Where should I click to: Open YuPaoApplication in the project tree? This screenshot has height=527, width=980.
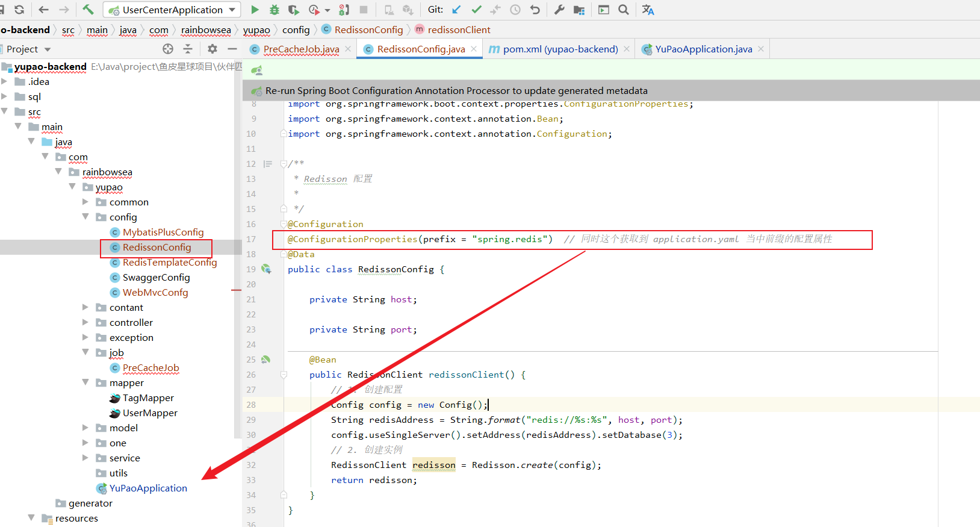pos(148,488)
